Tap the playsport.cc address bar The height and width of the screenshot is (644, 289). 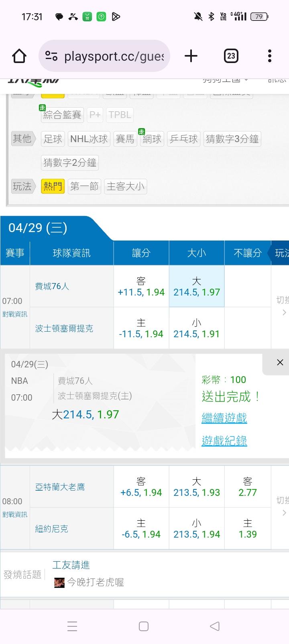[x=114, y=56]
